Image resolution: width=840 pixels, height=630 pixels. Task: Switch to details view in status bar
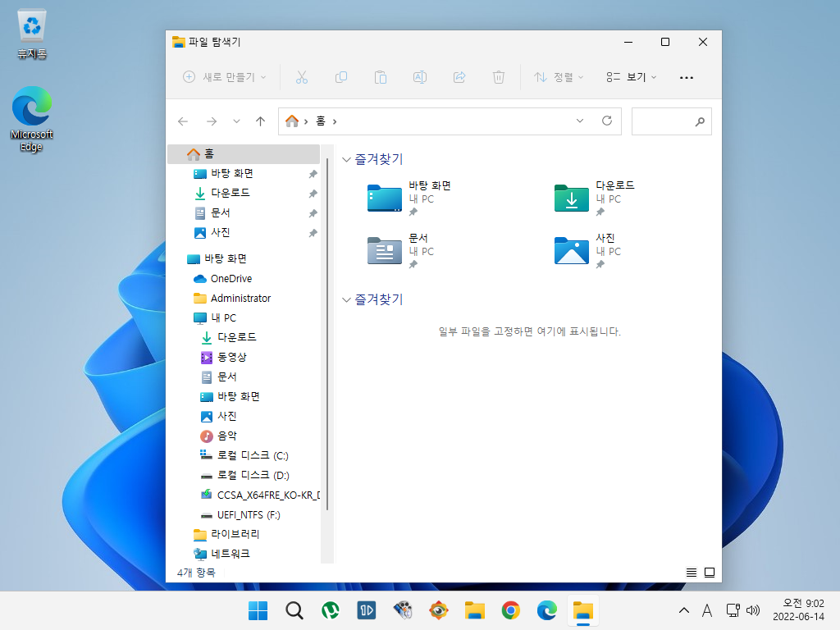click(692, 573)
